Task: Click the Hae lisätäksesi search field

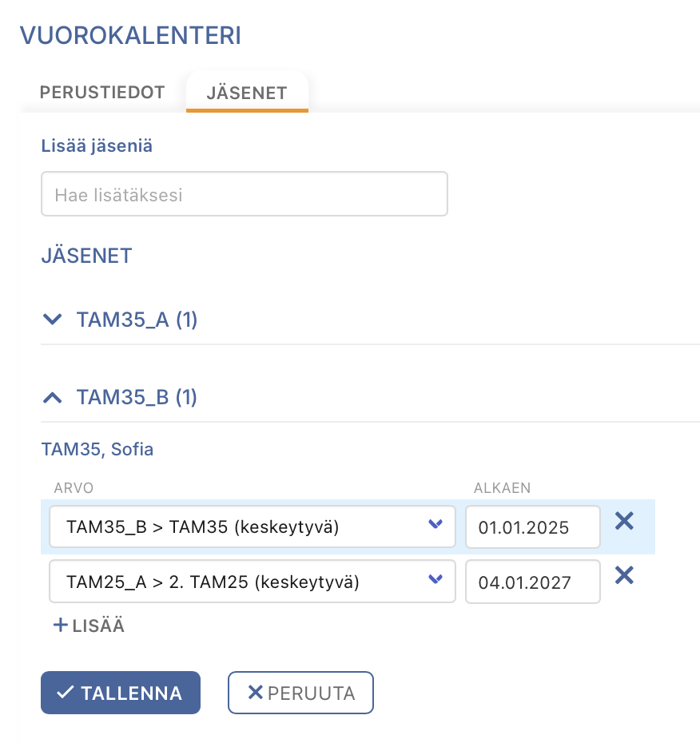Action: pos(244,194)
